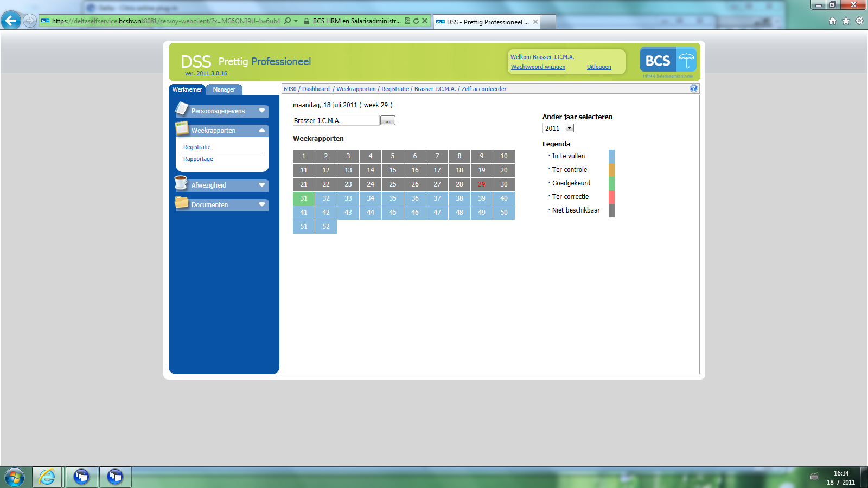
Task: Click the Uitloggen link
Action: [599, 67]
